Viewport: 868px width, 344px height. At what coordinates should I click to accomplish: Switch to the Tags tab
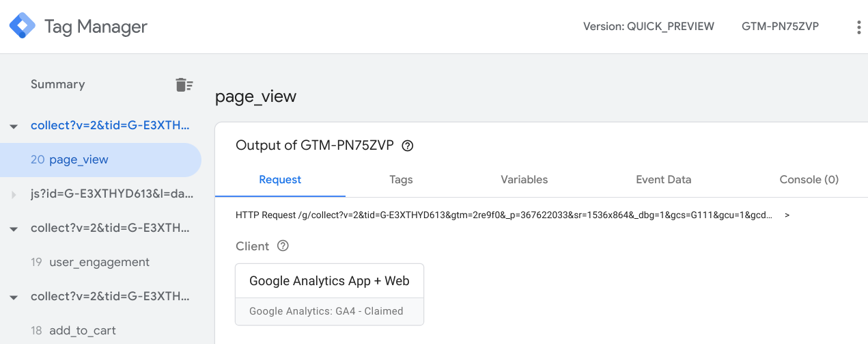(x=401, y=180)
